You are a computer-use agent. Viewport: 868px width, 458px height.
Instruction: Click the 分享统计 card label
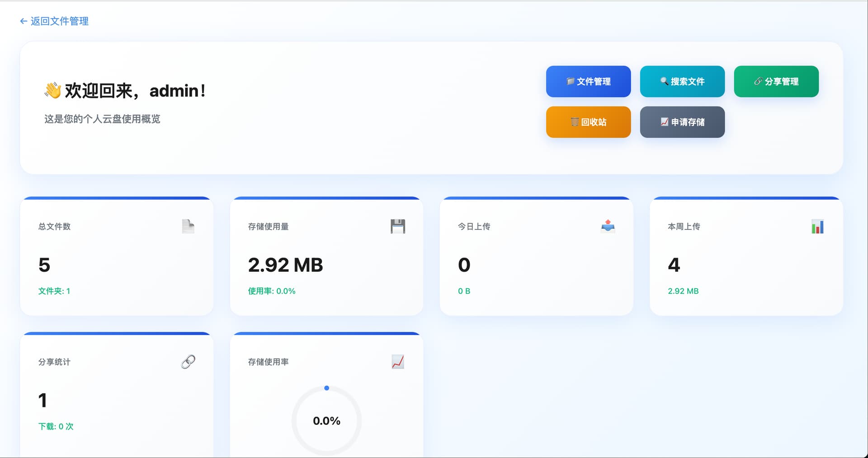pyautogui.click(x=54, y=362)
